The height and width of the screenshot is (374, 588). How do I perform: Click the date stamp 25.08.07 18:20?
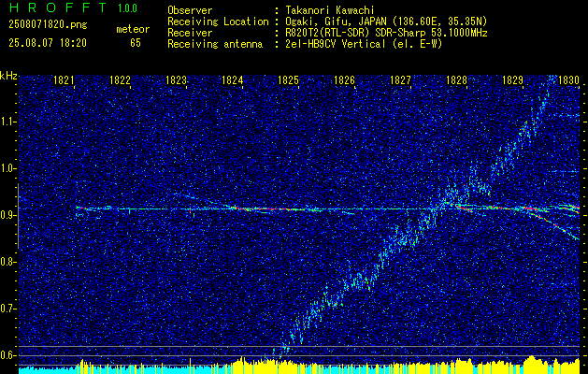48,43
